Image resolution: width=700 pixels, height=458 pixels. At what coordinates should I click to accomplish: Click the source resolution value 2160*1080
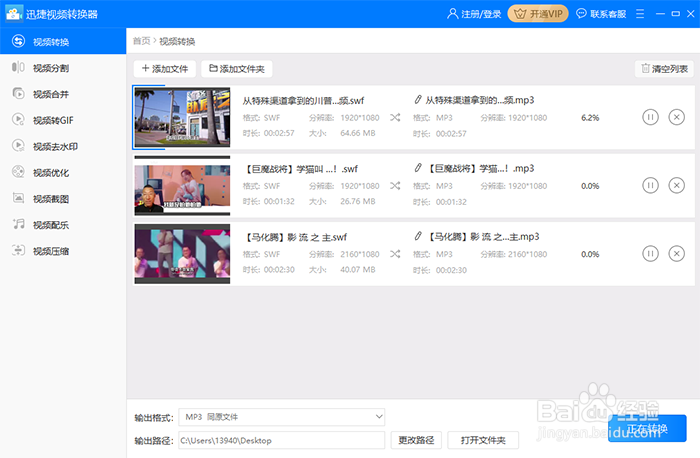360,254
